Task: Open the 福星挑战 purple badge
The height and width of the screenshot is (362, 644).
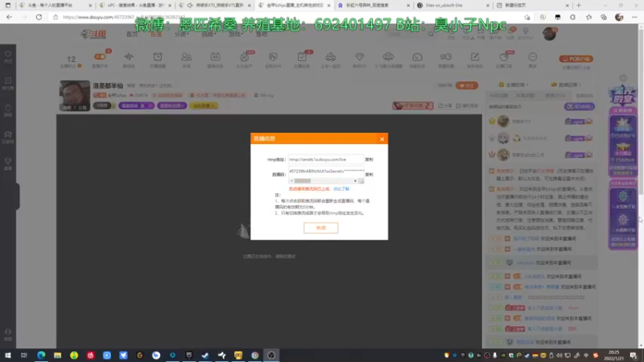Action: 136,105
